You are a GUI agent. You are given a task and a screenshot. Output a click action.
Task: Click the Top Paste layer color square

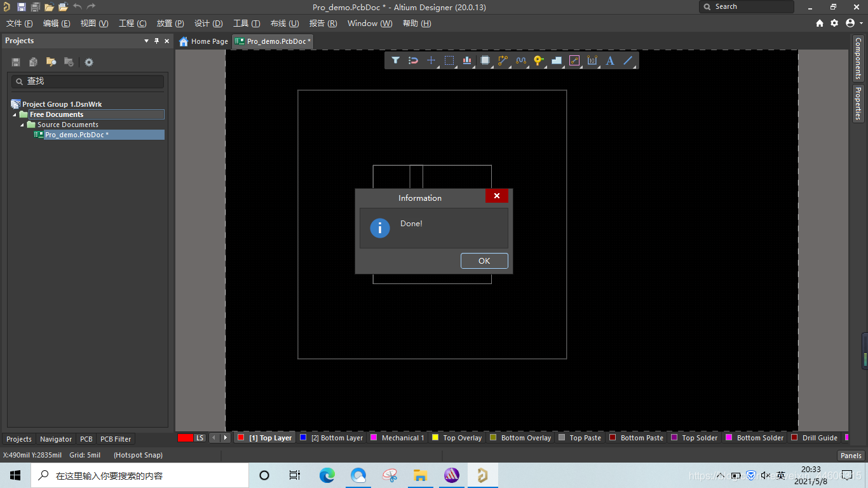562,437
